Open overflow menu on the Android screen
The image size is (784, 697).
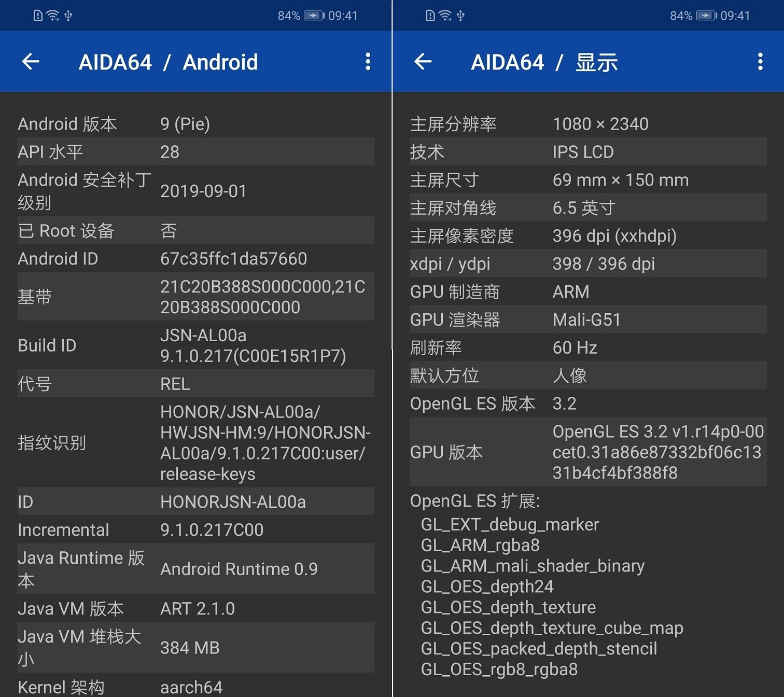pos(368,62)
